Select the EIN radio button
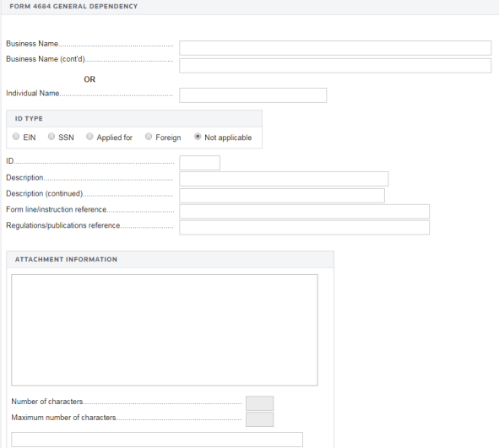 point(16,137)
